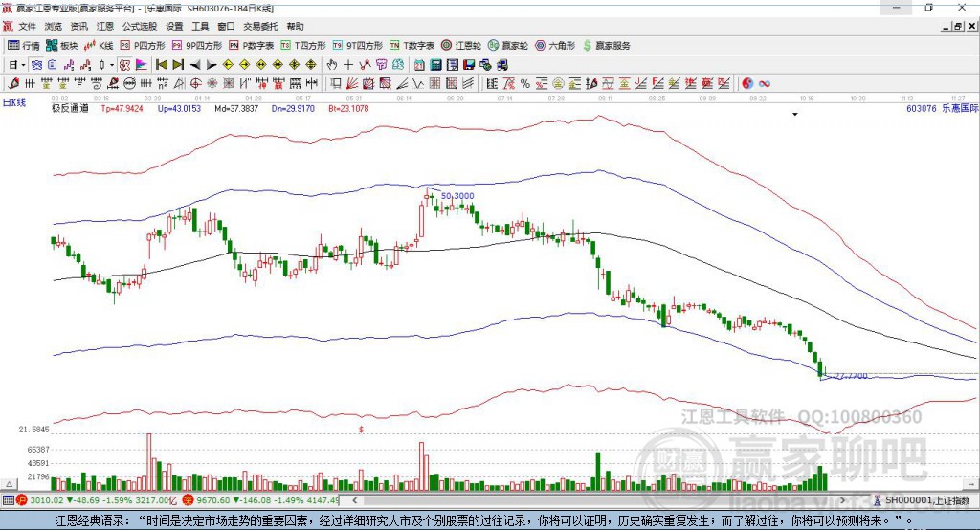Viewport: 980px width, 530px height.
Task: Open the 江恩轮 tool
Action: click(x=461, y=46)
